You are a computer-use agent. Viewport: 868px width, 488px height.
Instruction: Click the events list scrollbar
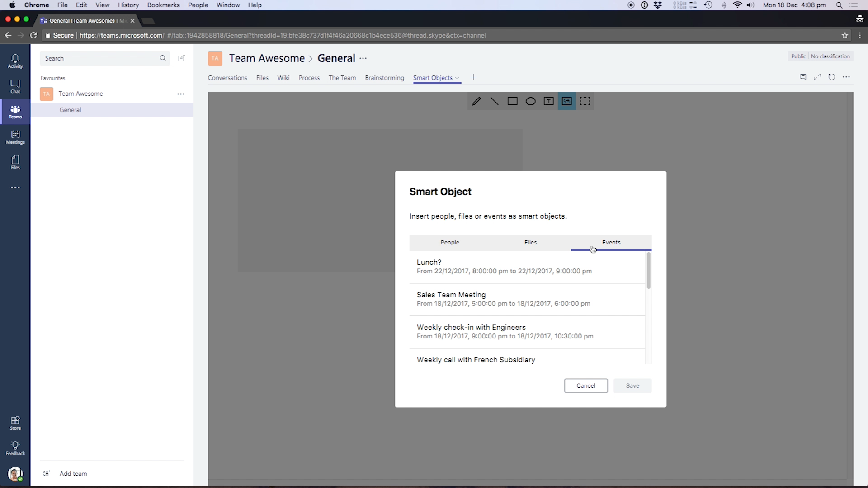pos(648,271)
